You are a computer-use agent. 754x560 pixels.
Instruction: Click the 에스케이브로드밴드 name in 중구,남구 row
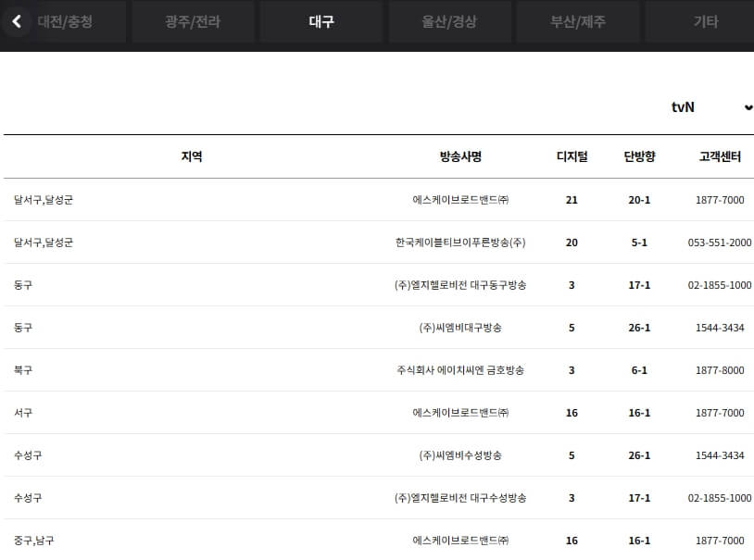460,541
